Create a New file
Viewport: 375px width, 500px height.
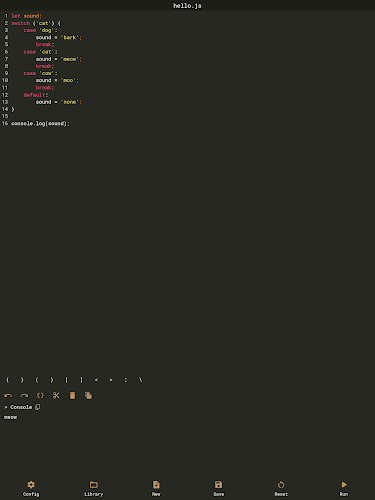click(156, 488)
